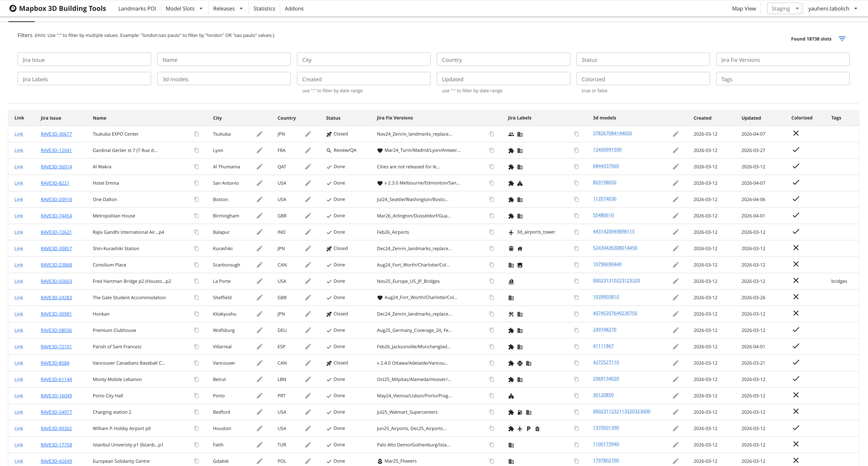The height and width of the screenshot is (466, 868).
Task: Focus the Created date filter field
Action: (364, 79)
